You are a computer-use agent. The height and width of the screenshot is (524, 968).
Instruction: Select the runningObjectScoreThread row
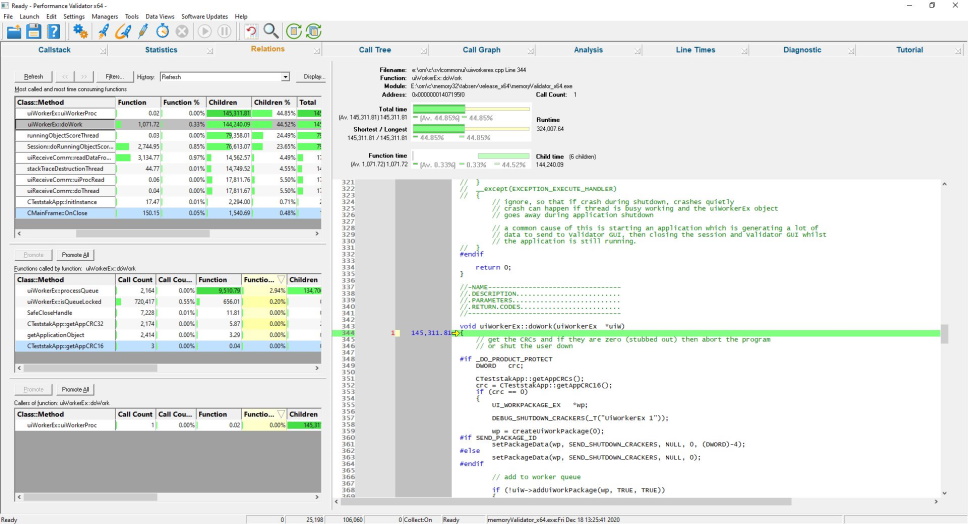pyautogui.click(x=168, y=136)
